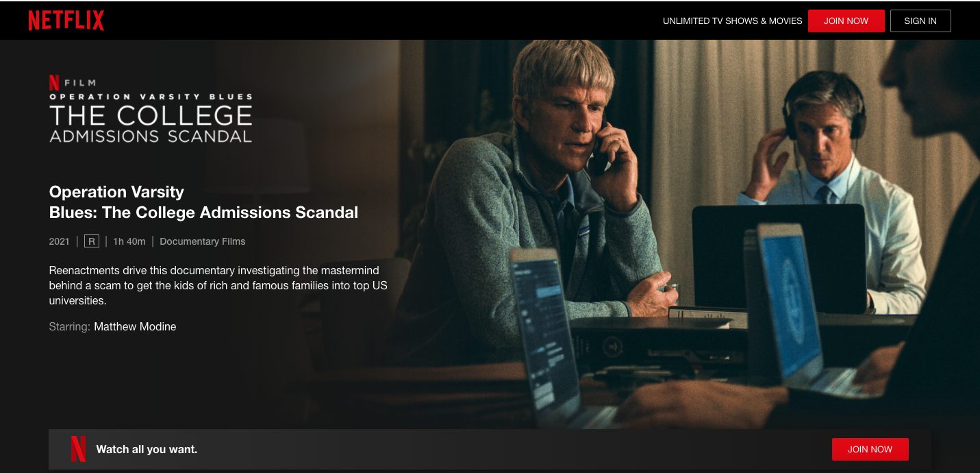This screenshot has width=980, height=473.
Task: Click the College Admissions Scandal title logo
Action: pyautogui.click(x=151, y=117)
